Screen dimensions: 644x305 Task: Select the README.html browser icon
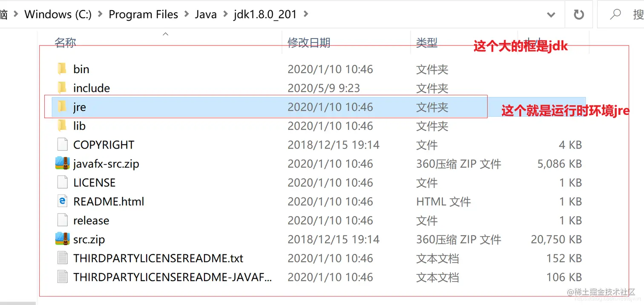pyautogui.click(x=62, y=201)
